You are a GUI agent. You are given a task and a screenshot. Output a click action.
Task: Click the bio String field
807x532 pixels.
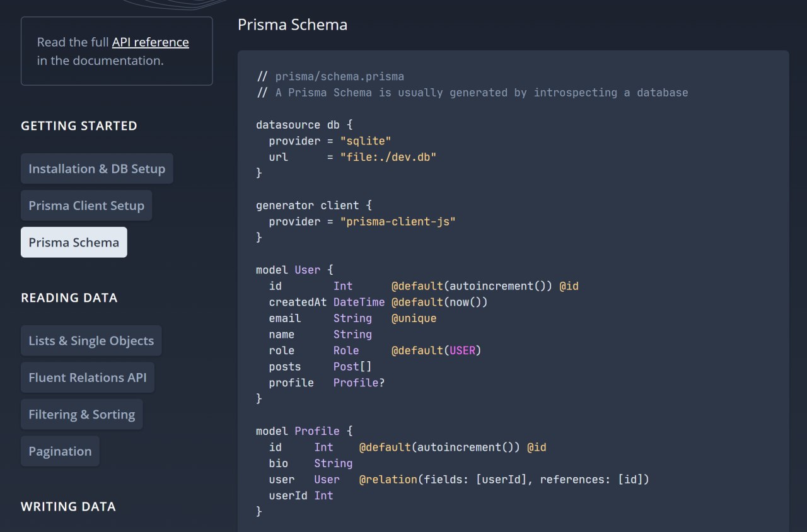click(311, 463)
